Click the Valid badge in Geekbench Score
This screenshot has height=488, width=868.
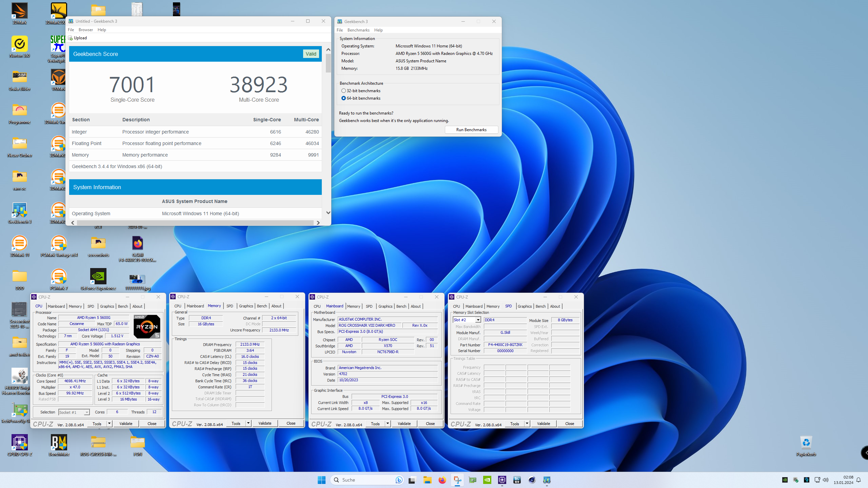tap(311, 54)
